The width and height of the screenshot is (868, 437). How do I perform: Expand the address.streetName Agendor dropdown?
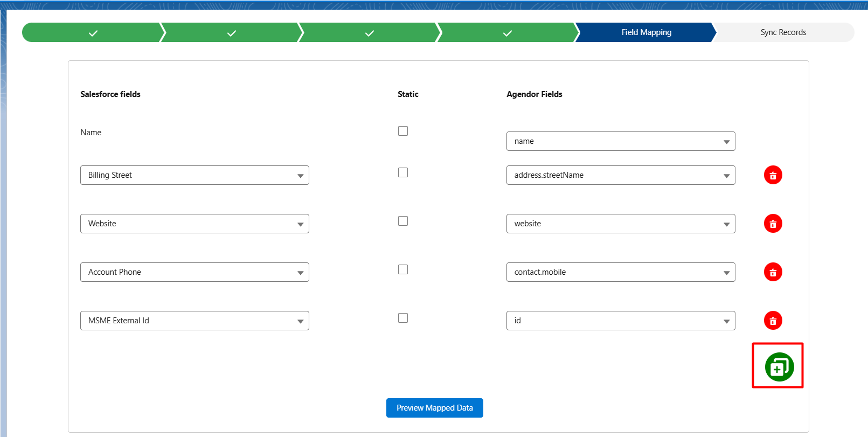point(620,175)
